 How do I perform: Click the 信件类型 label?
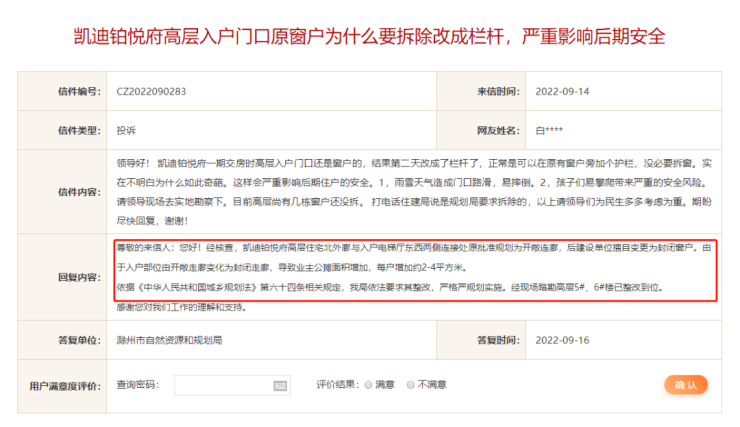79,131
